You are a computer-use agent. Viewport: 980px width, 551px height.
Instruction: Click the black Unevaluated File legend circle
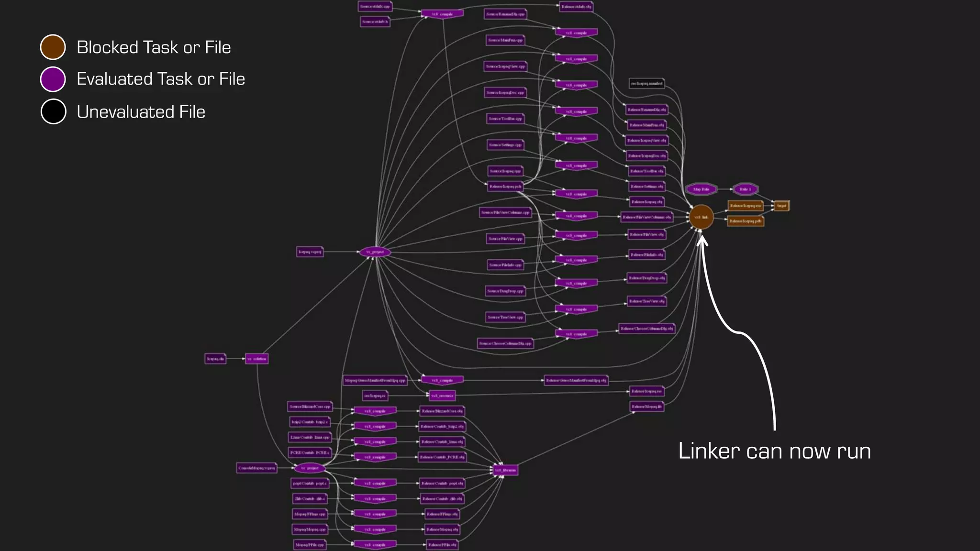[x=53, y=111]
